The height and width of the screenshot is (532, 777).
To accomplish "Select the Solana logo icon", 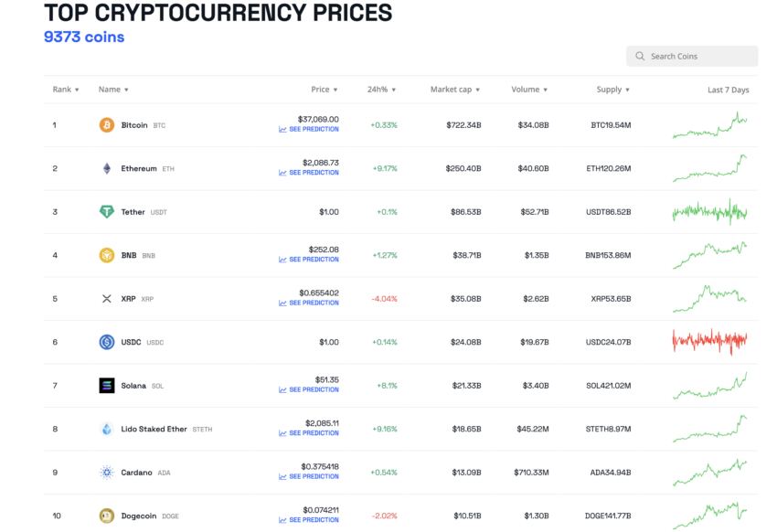I will coord(107,385).
